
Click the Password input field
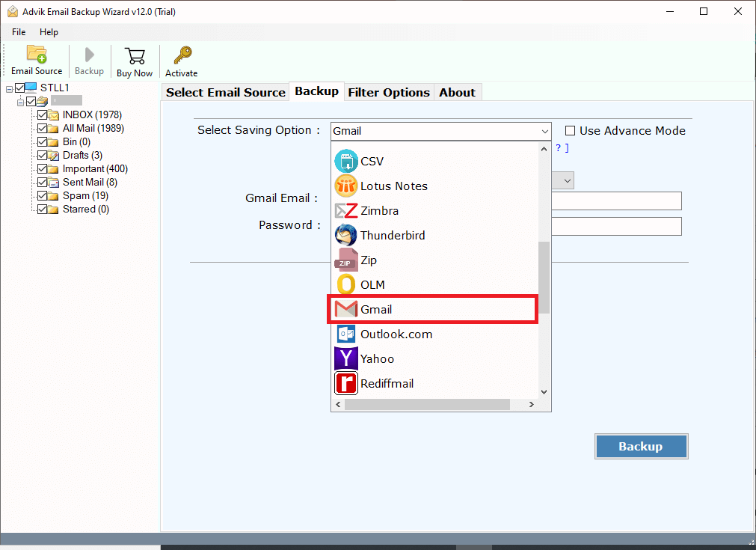pyautogui.click(x=616, y=226)
